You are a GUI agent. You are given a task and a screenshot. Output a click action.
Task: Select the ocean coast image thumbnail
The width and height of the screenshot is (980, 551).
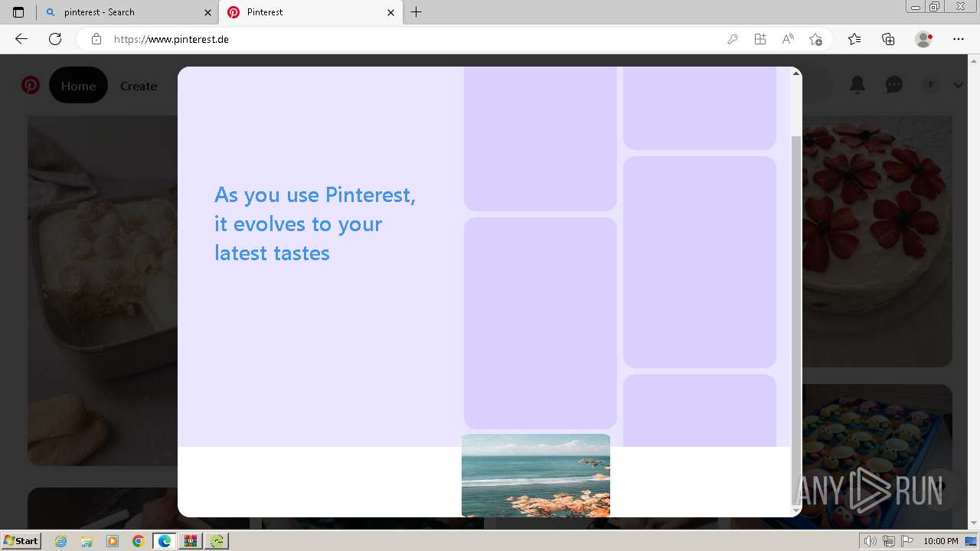click(536, 475)
